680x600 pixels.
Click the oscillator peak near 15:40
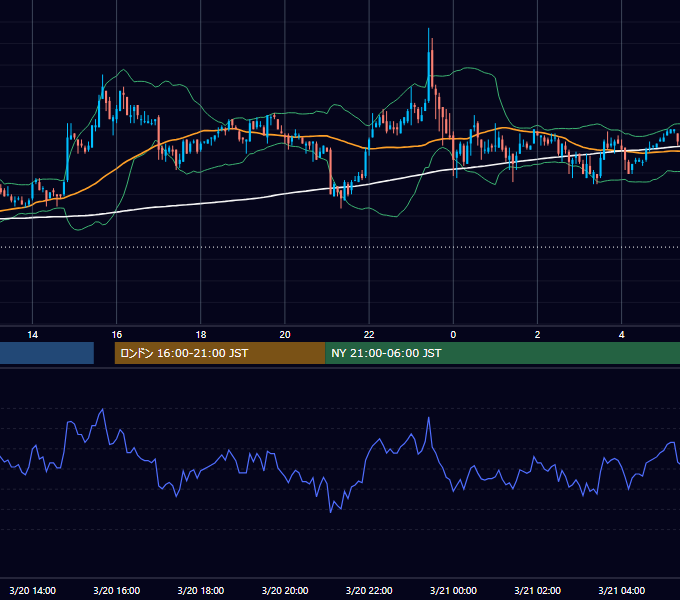coord(103,410)
